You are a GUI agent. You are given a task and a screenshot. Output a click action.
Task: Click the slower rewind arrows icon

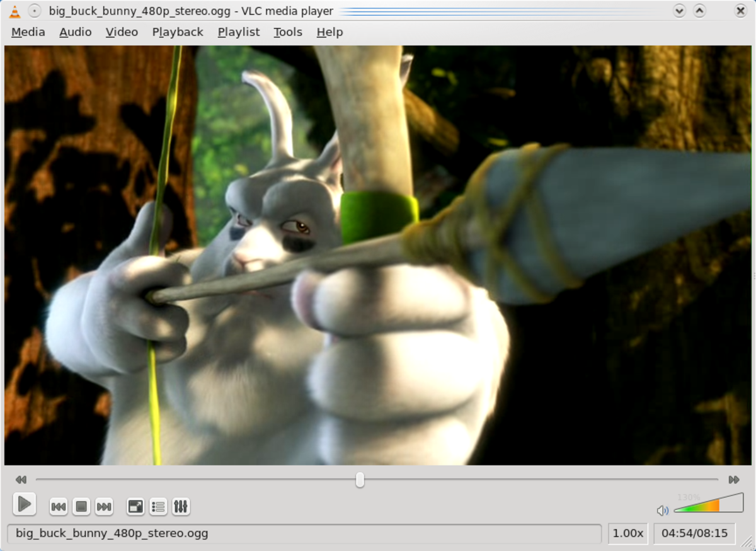(x=21, y=480)
